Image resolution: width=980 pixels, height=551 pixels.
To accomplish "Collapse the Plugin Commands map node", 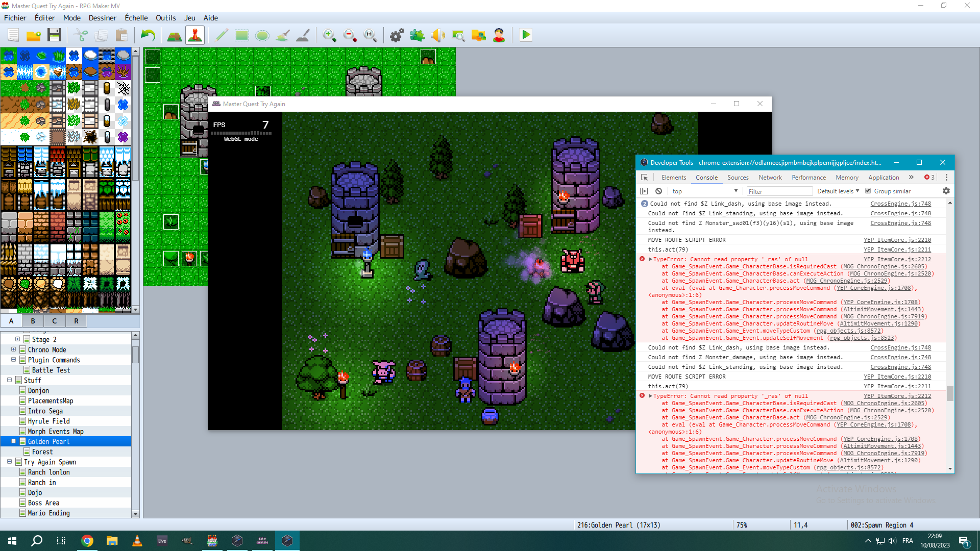I will point(13,360).
